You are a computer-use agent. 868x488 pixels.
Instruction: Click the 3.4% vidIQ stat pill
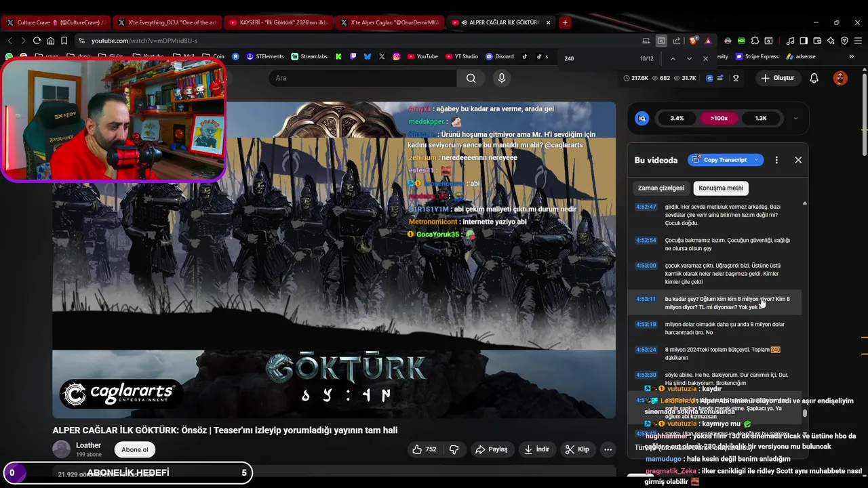point(677,119)
